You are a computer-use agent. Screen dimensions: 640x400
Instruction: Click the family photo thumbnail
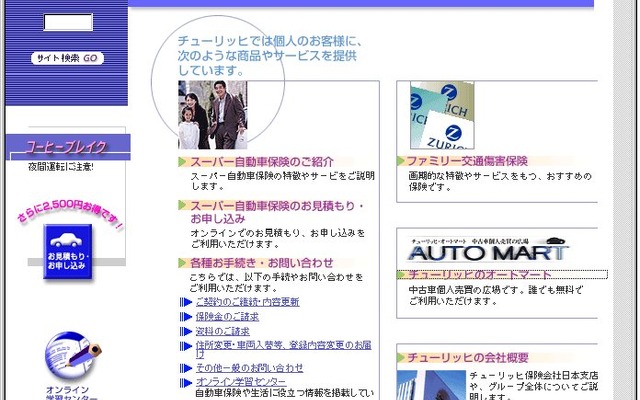tap(213, 115)
